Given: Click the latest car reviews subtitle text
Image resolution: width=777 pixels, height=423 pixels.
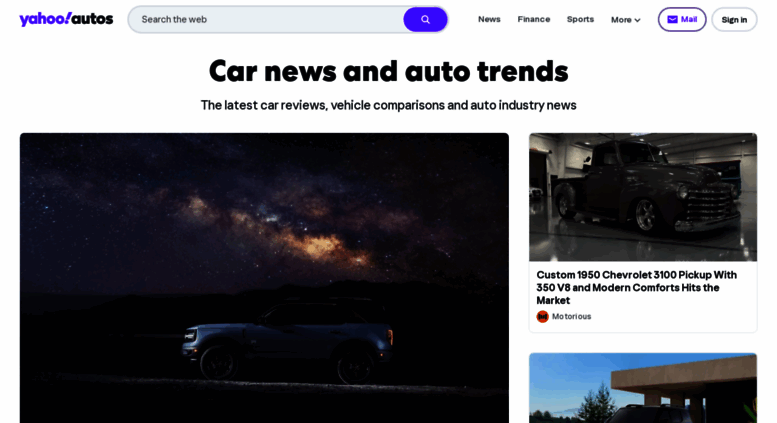Looking at the screenshot, I should 388,105.
